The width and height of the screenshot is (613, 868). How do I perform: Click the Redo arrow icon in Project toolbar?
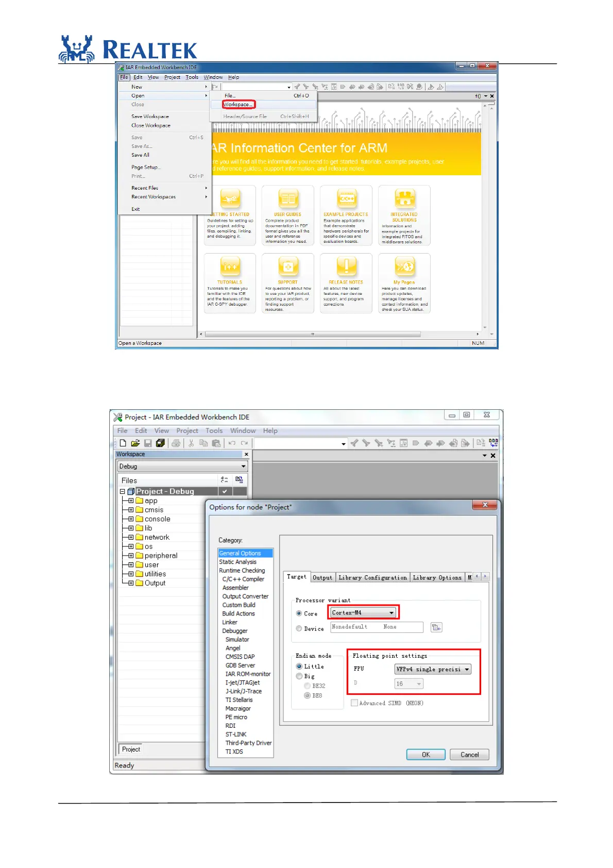pyautogui.click(x=244, y=443)
